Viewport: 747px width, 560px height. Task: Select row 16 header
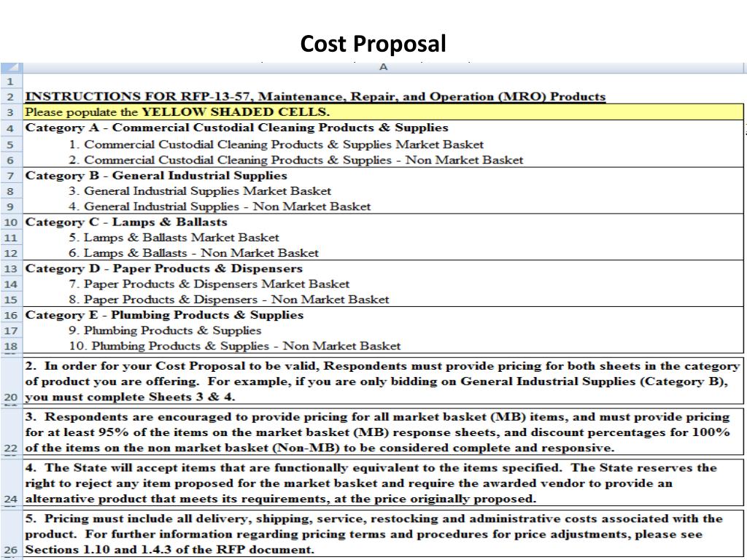click(12, 315)
